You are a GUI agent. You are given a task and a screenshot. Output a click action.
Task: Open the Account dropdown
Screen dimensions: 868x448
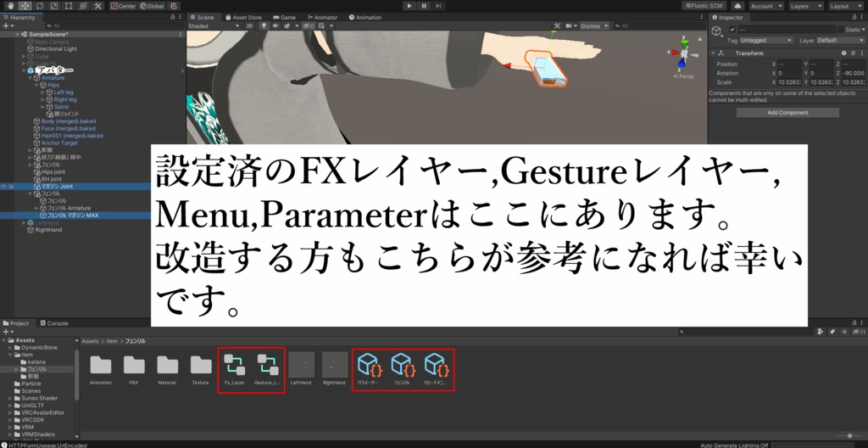click(766, 6)
